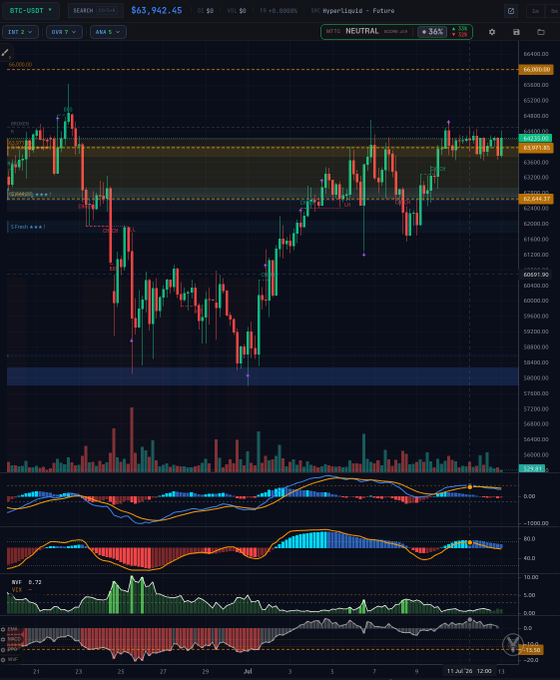This screenshot has width=560, height=680.
Task: Expand the ANA 5 analysis dropdown
Action: coord(108,32)
